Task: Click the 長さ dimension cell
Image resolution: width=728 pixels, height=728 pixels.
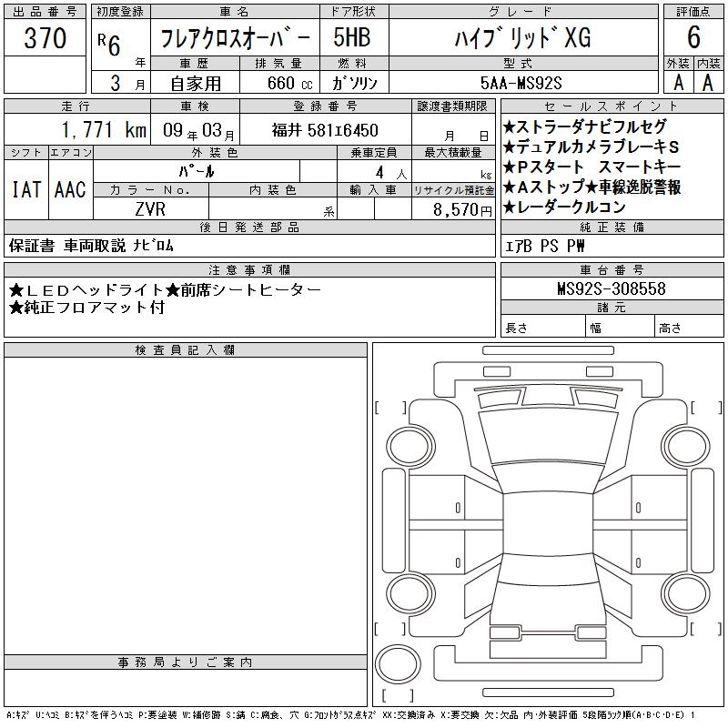Action: (543, 326)
